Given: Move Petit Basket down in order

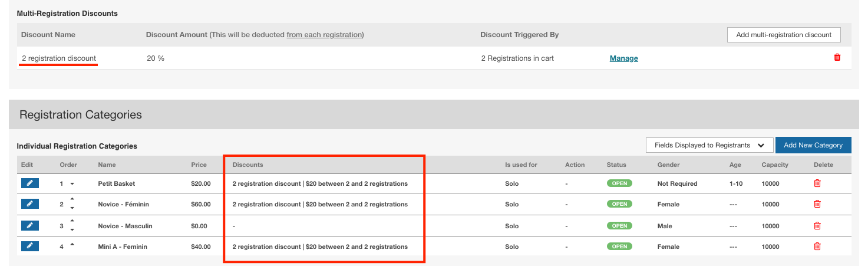Looking at the screenshot, I should 72,184.
